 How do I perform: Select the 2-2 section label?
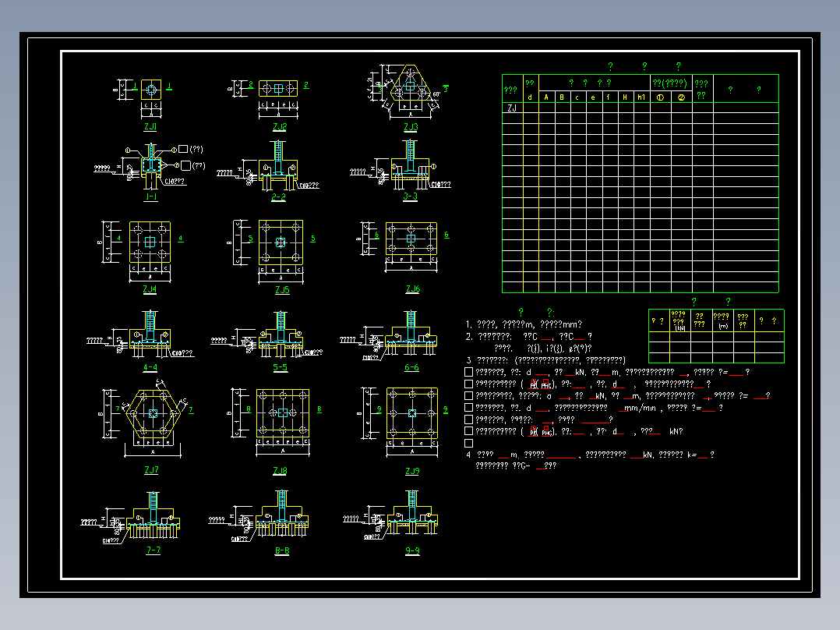pyautogui.click(x=279, y=196)
